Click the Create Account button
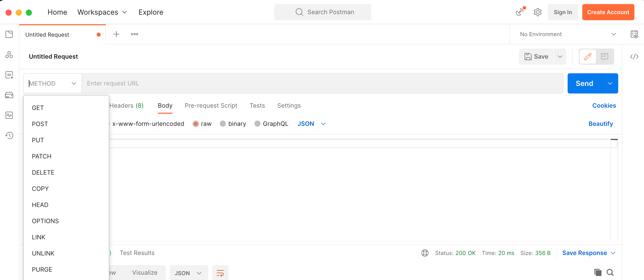This screenshot has height=280, width=644. (608, 12)
